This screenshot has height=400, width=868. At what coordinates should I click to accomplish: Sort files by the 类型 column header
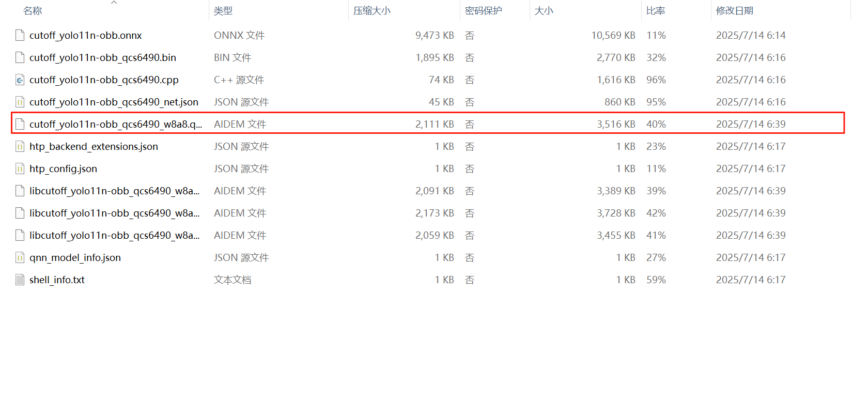coord(223,11)
